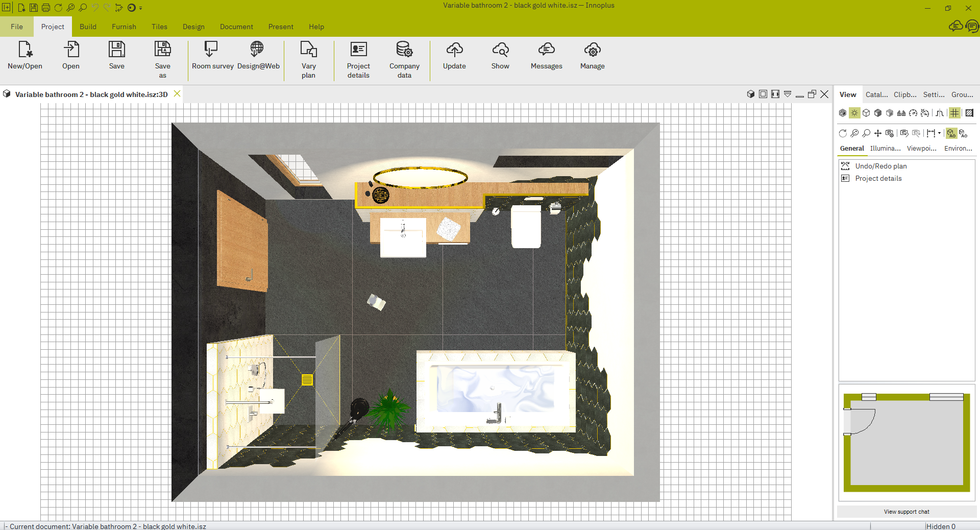
Task: Click the 3D glasses stereo view icon
Action: 901,113
